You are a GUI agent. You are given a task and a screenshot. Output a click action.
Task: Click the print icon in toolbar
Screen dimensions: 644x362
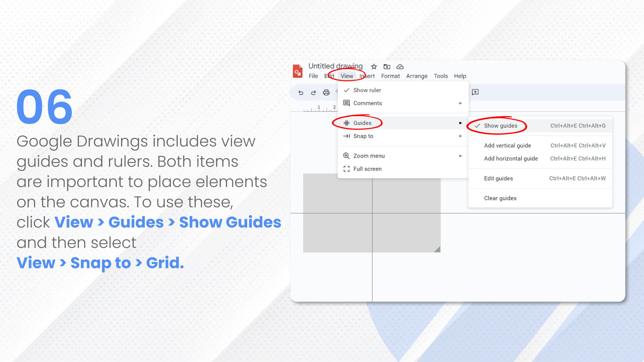[x=327, y=92]
